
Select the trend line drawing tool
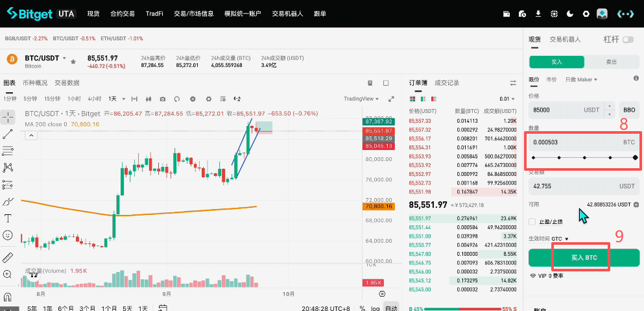[8, 134]
